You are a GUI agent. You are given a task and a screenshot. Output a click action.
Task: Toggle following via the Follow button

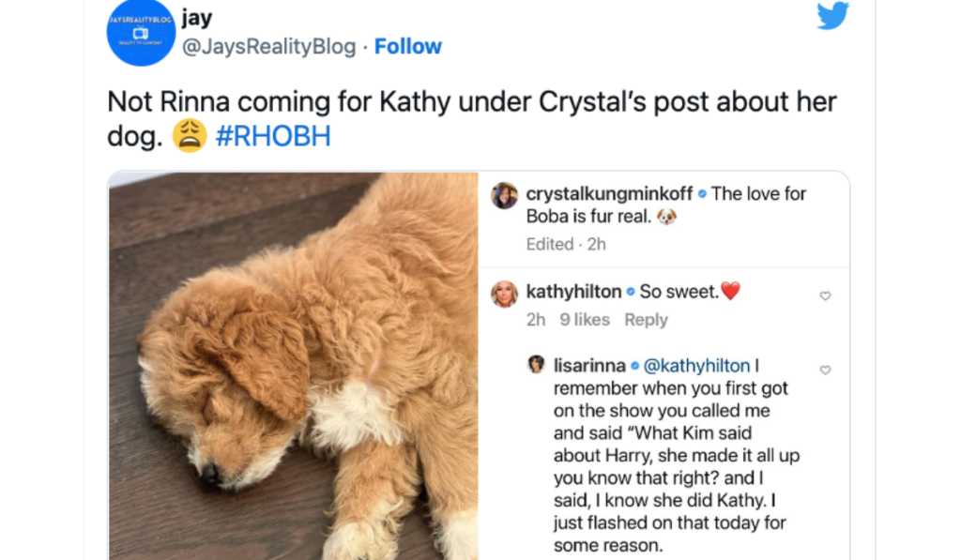pyautogui.click(x=407, y=45)
